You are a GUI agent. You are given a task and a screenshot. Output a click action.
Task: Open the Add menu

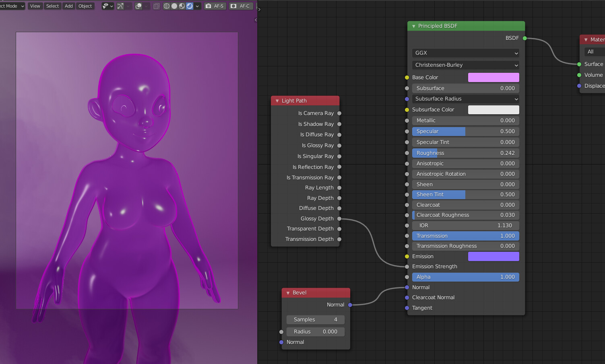[x=69, y=6]
